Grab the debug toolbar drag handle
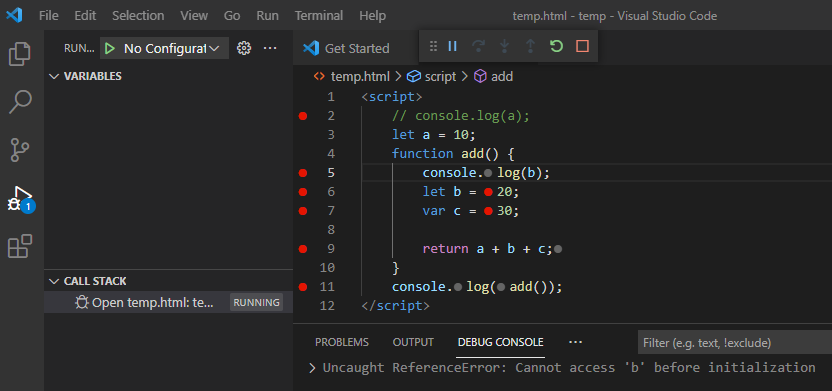Viewport: 832px width, 391px height. pyautogui.click(x=433, y=46)
